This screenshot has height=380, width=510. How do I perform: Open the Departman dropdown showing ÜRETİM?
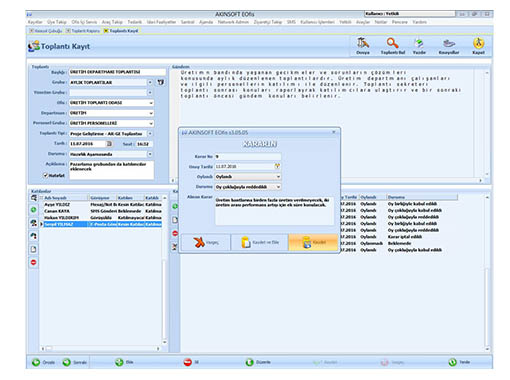[151, 113]
